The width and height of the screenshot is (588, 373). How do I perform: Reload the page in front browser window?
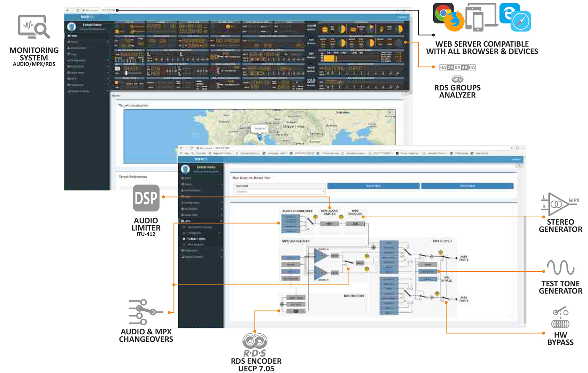pos(191,148)
